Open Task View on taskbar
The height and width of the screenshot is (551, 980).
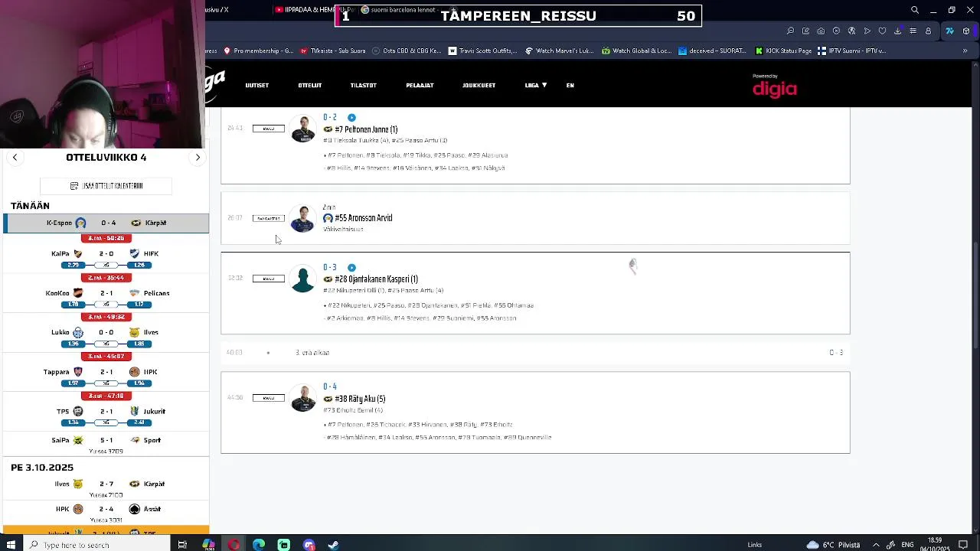(182, 545)
